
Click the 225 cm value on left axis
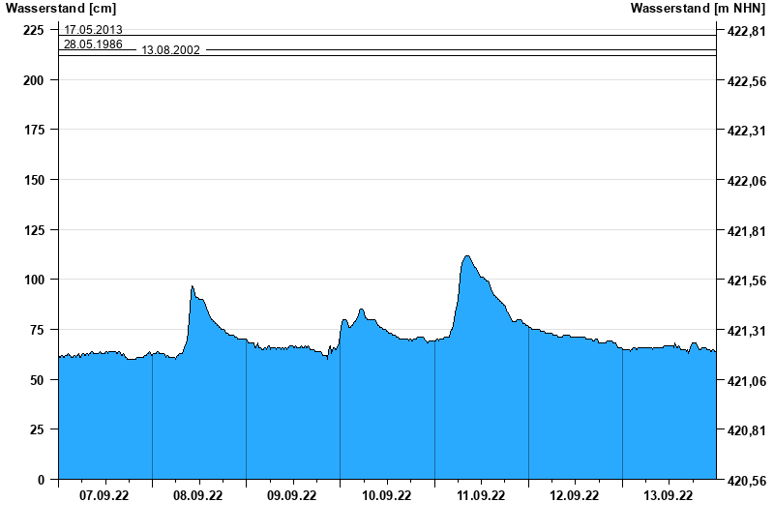(34, 30)
